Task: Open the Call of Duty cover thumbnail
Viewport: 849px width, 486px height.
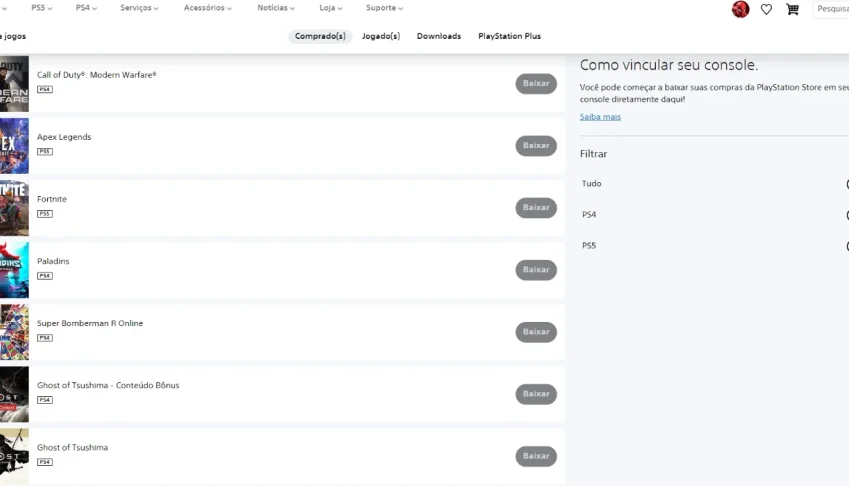Action: 14,84
